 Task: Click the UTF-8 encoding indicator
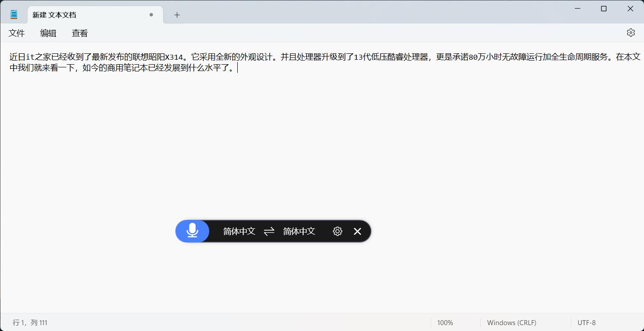click(586, 322)
